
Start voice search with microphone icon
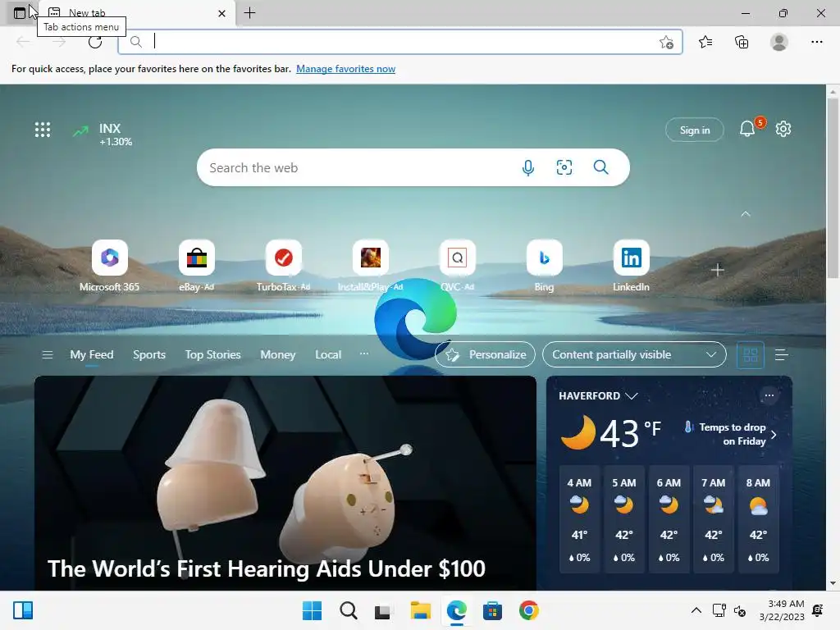[527, 167]
